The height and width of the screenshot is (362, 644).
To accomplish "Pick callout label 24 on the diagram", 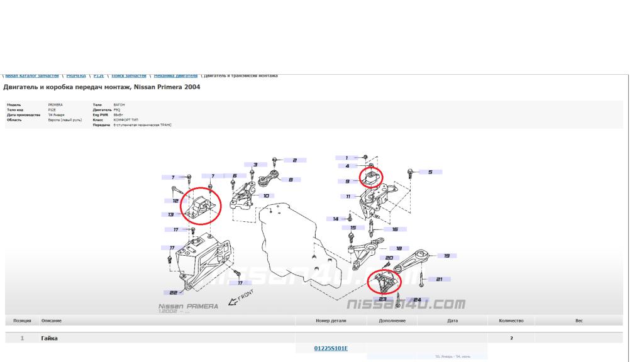I will (418, 300).
